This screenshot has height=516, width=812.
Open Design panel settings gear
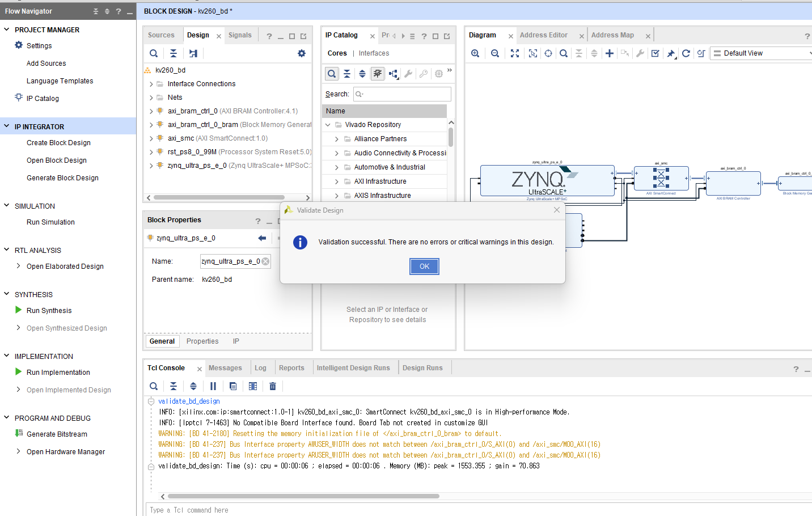tap(302, 53)
